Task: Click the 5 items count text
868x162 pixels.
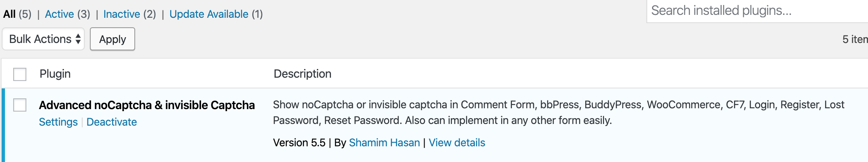Action: click(855, 39)
